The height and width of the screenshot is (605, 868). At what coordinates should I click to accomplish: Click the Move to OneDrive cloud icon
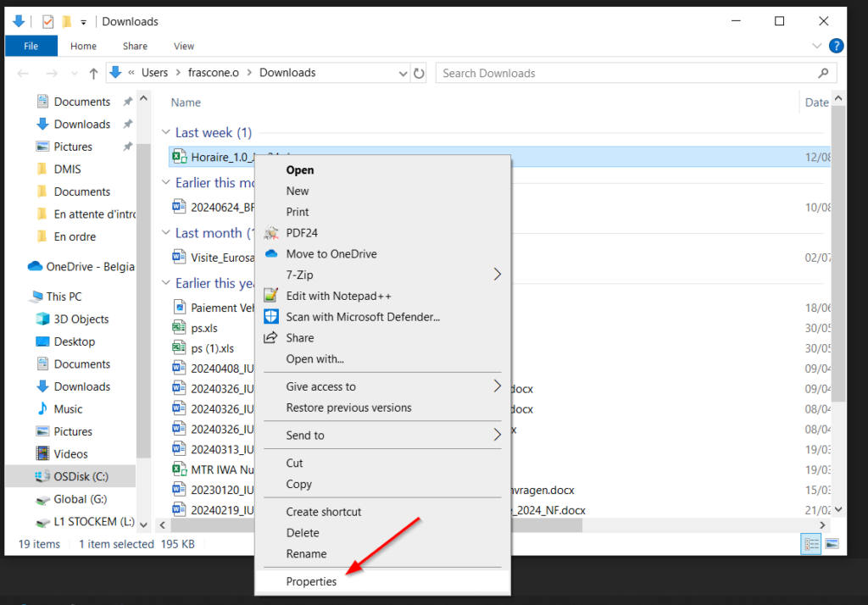click(x=271, y=254)
